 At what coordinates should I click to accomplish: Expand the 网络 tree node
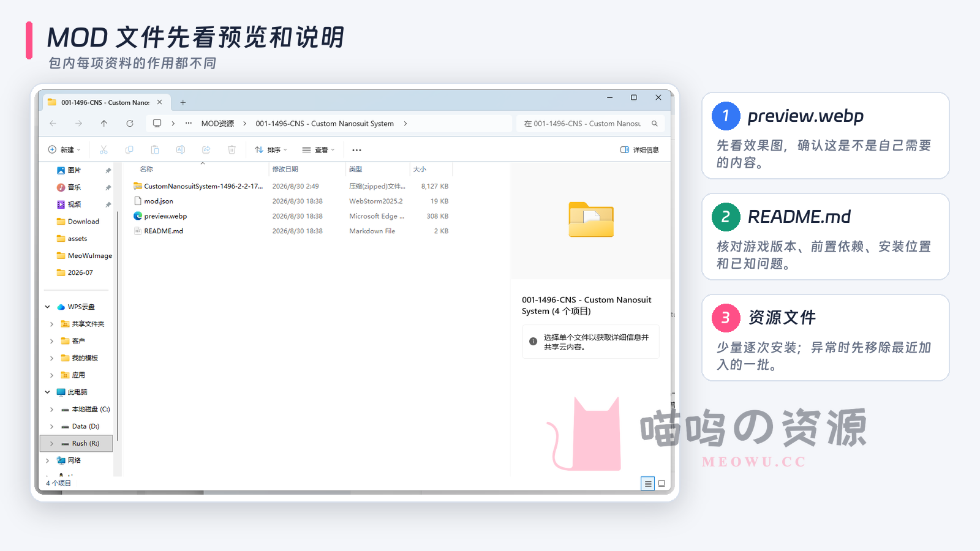pyautogui.click(x=48, y=460)
